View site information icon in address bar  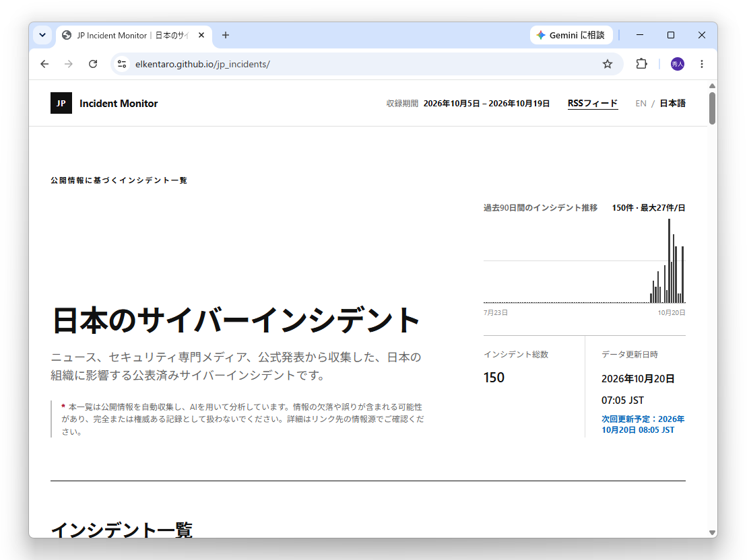pyautogui.click(x=122, y=64)
